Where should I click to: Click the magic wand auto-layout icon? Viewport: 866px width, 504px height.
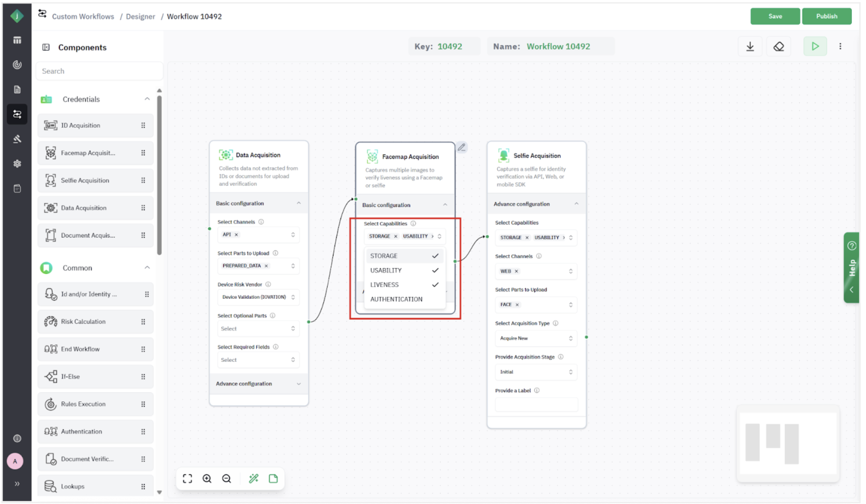(x=253, y=479)
